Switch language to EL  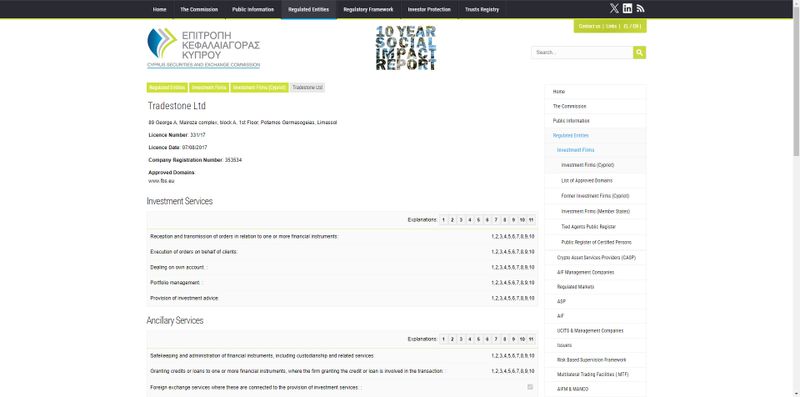pos(626,26)
